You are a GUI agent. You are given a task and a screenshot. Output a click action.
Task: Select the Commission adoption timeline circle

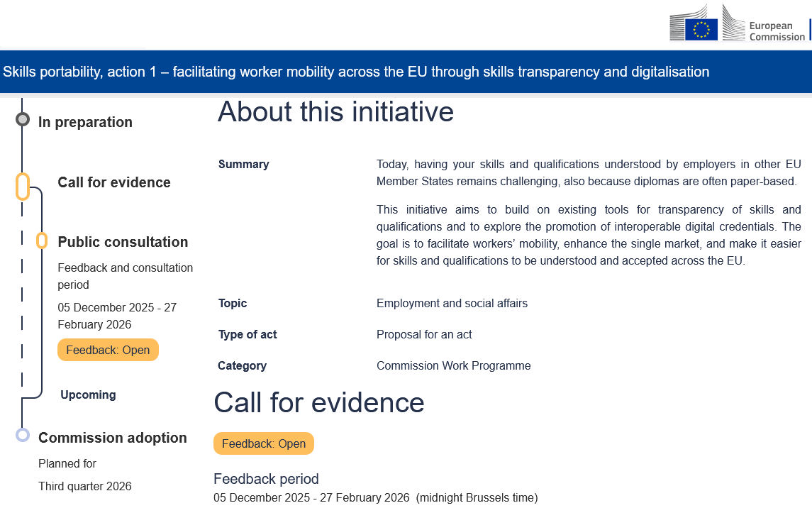(23, 434)
